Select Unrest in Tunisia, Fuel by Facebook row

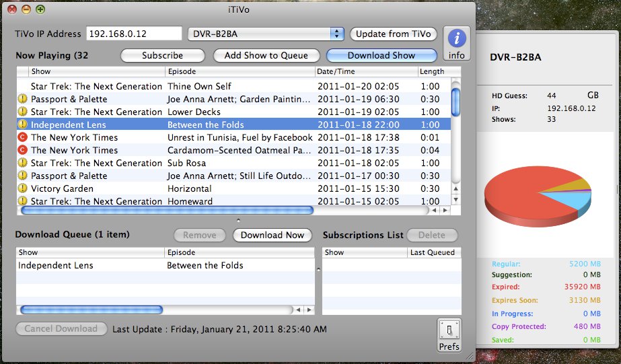click(233, 137)
